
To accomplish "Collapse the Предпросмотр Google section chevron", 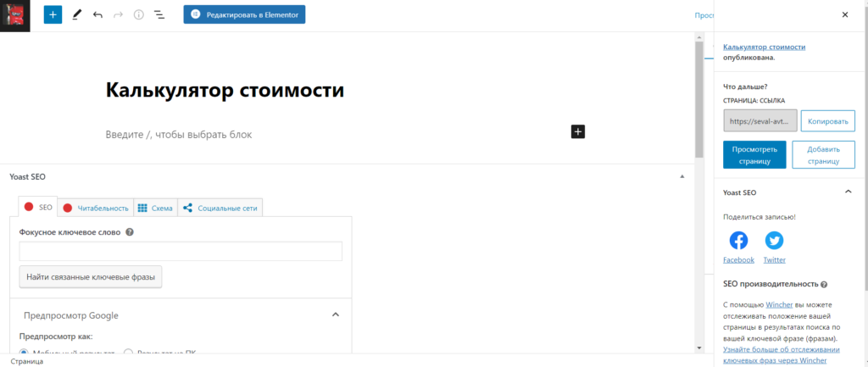I will 335,315.
